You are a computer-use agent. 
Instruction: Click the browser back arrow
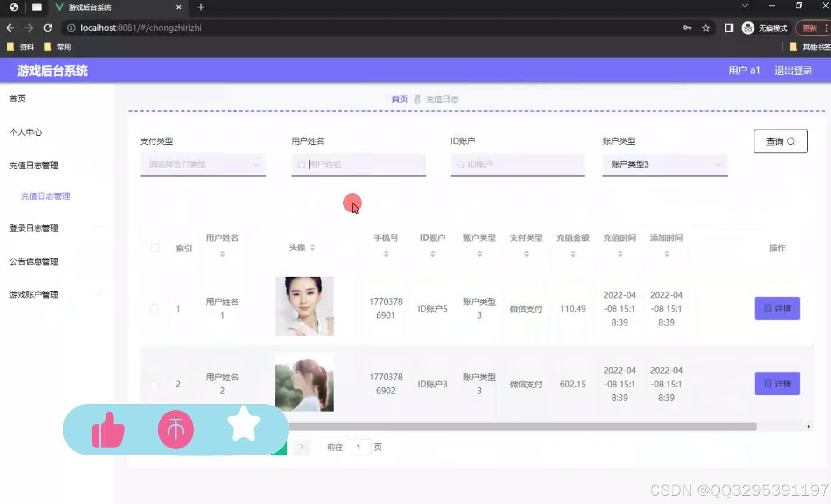(10, 28)
